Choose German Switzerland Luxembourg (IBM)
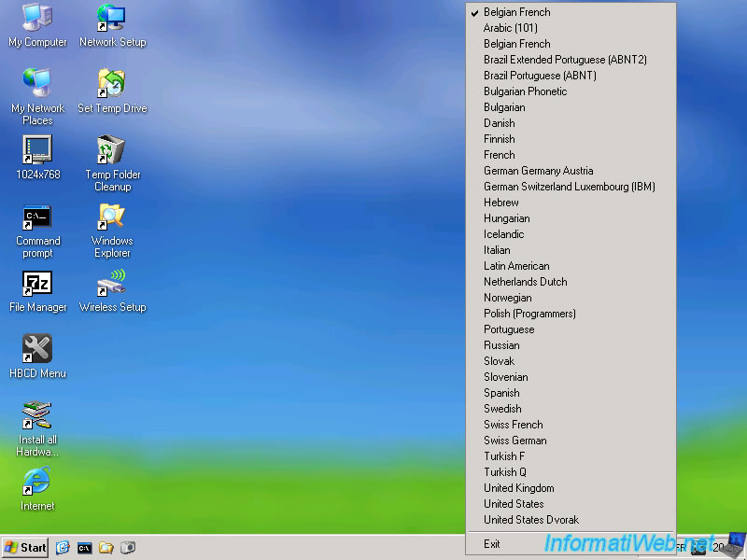The width and height of the screenshot is (747, 560). [571, 187]
